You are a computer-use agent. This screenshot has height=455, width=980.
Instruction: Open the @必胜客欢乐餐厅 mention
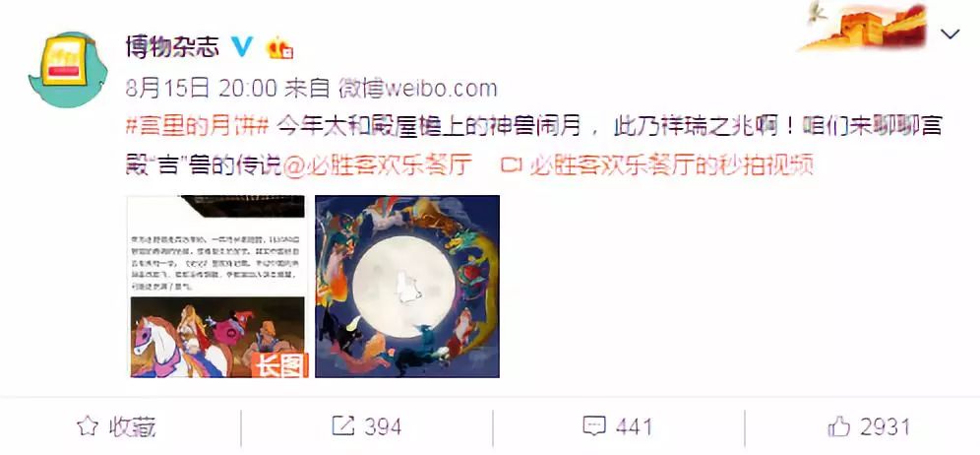378,165
